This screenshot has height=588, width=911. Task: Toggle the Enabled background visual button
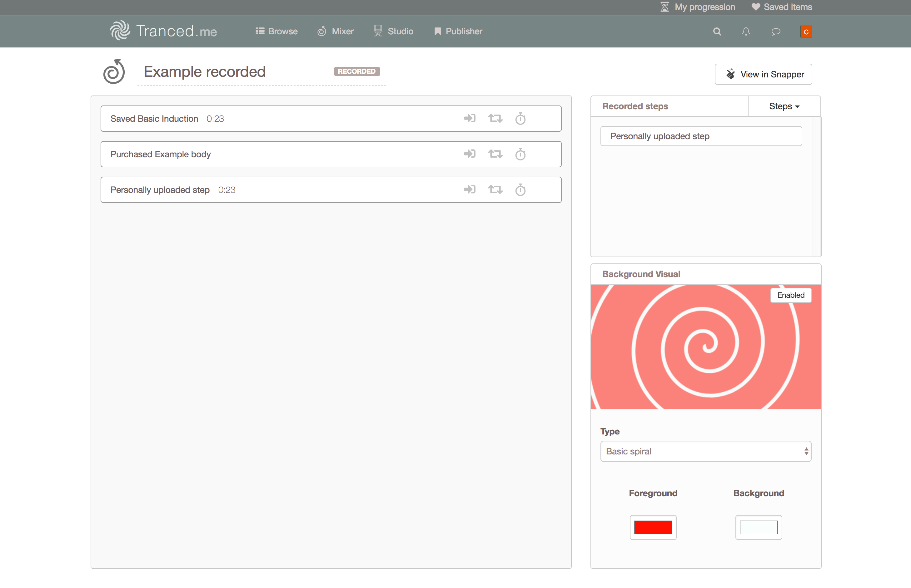[x=790, y=295]
